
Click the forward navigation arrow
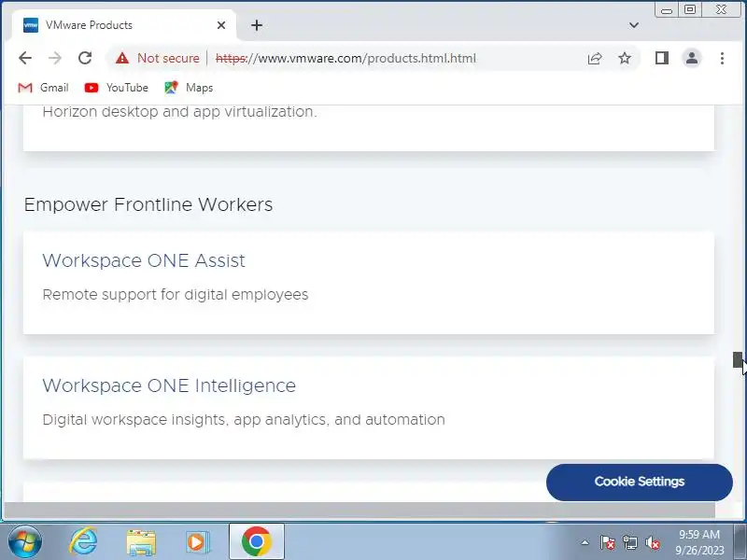pos(55,58)
